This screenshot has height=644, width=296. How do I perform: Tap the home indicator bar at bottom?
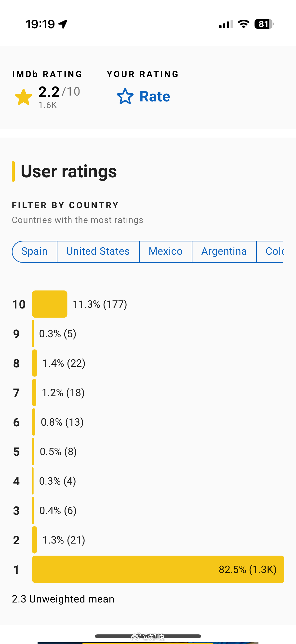pyautogui.click(x=148, y=636)
